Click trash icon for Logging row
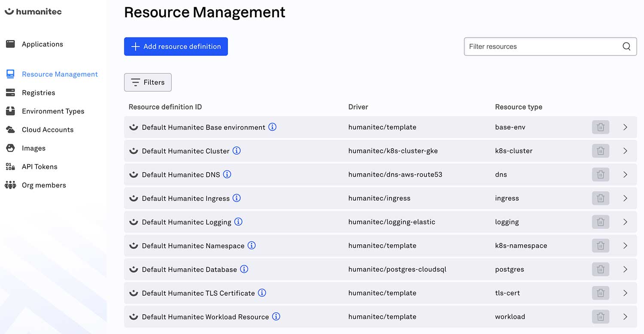 pos(601,222)
